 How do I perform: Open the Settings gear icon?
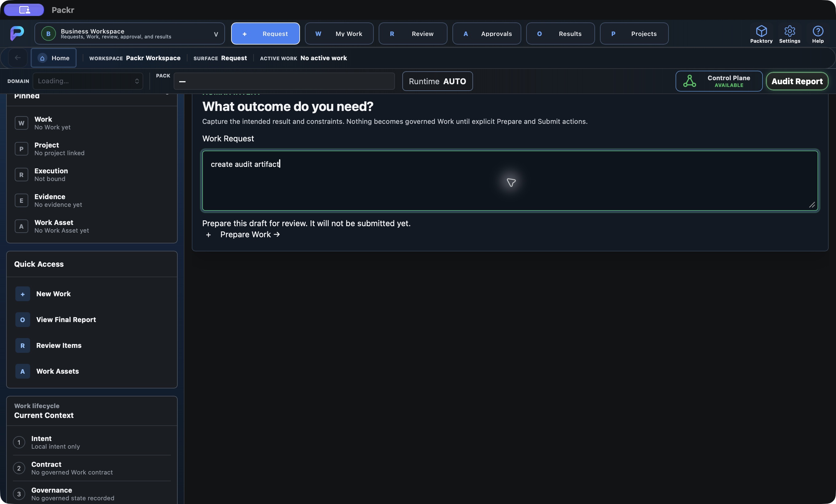click(790, 31)
